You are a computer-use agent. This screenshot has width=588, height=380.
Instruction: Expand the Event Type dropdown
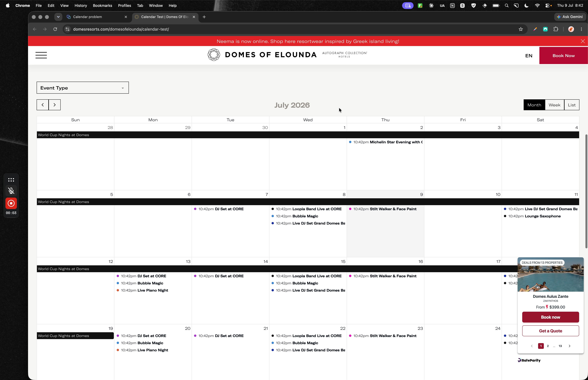pos(83,88)
